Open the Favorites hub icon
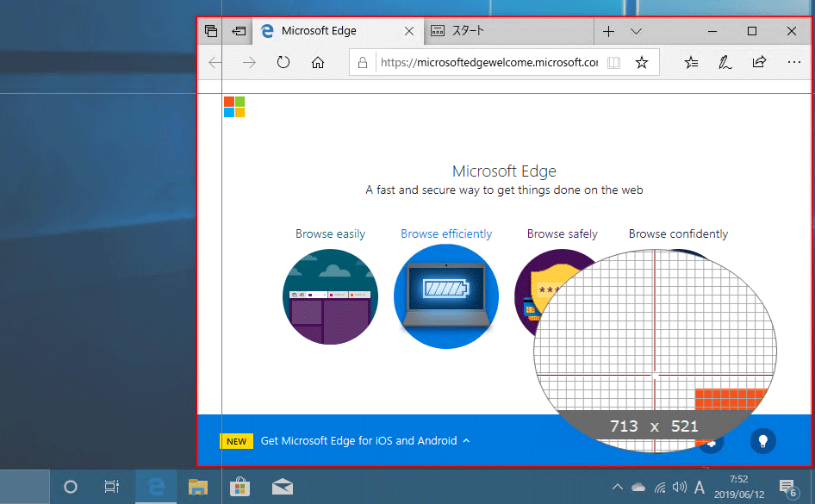815x504 pixels. 691,63
